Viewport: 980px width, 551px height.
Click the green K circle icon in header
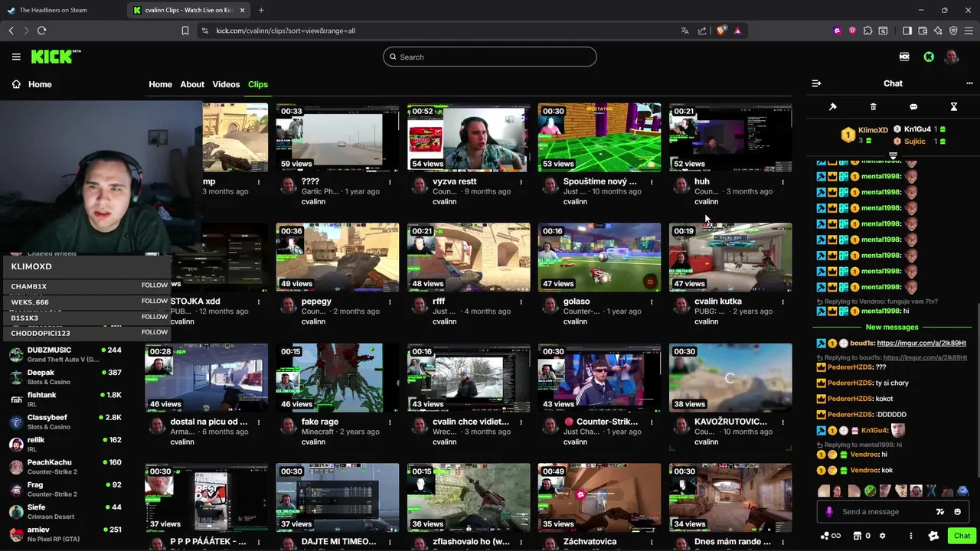click(x=929, y=57)
